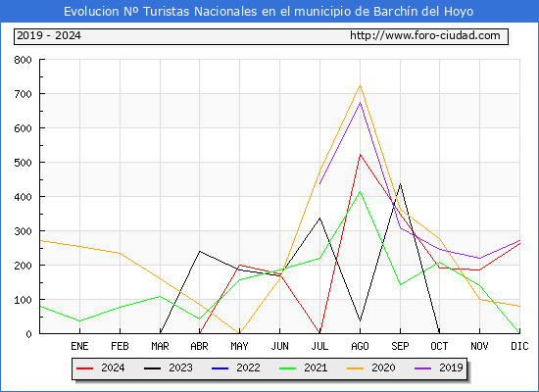The image size is (539, 392).
Task: Click the purple 2019 legend swatch
Action: (422, 368)
